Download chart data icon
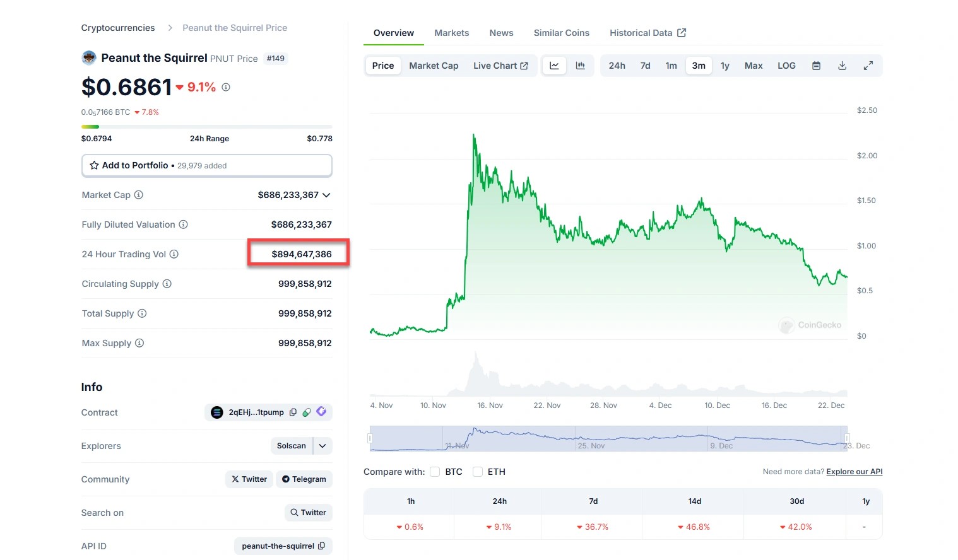 [x=842, y=66]
